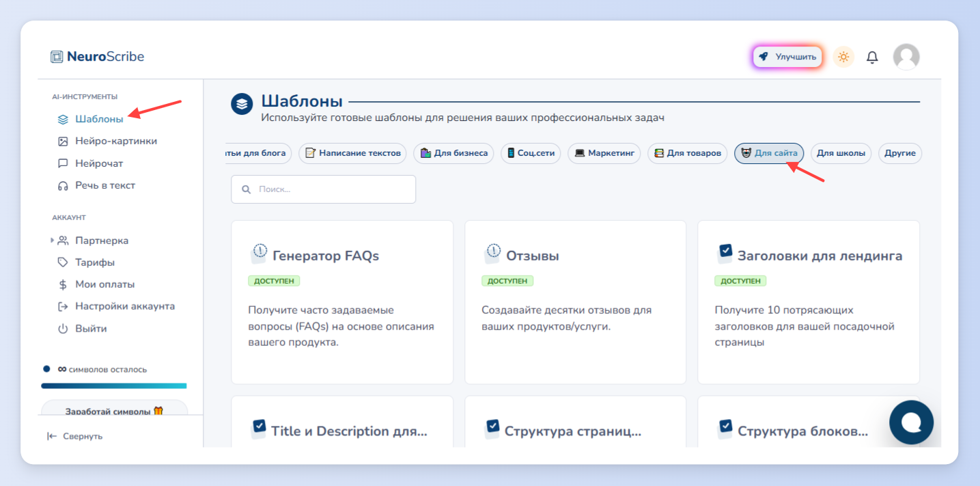Open the Структура страниц template

[576, 422]
